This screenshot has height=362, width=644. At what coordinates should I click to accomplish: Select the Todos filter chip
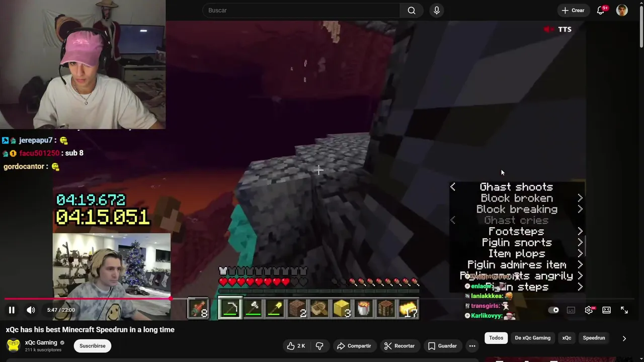496,338
